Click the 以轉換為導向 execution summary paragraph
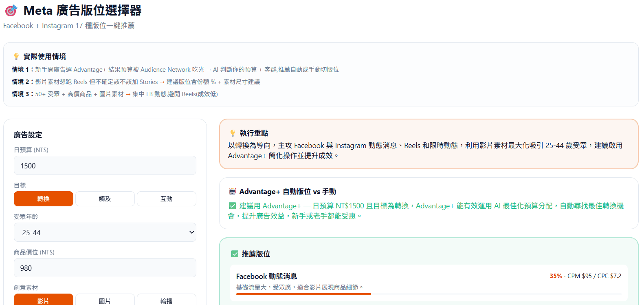 click(x=425, y=150)
